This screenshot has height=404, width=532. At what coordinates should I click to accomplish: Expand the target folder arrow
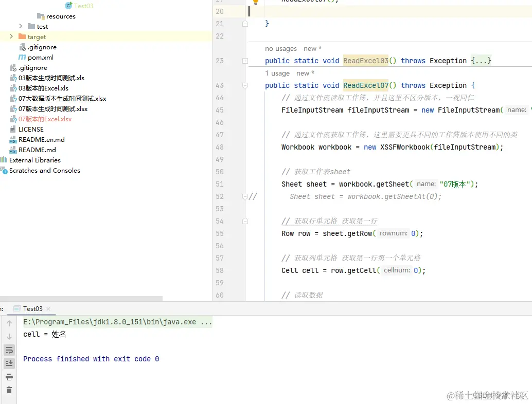pyautogui.click(x=11, y=36)
